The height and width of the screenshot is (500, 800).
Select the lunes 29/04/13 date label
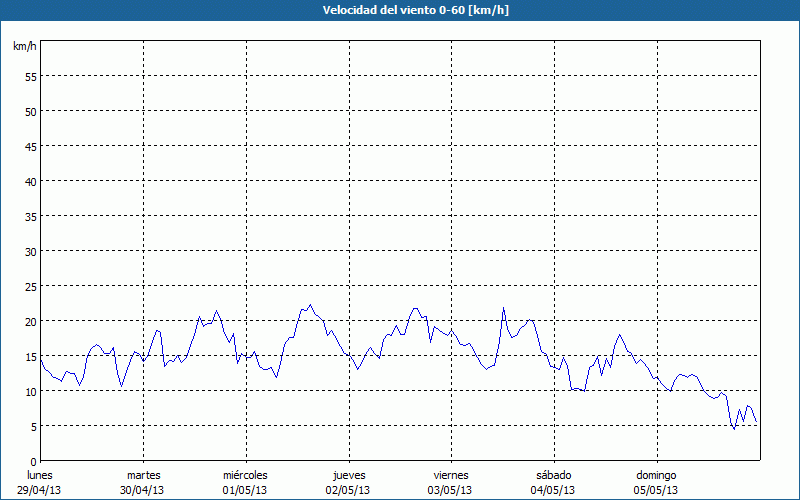40,482
